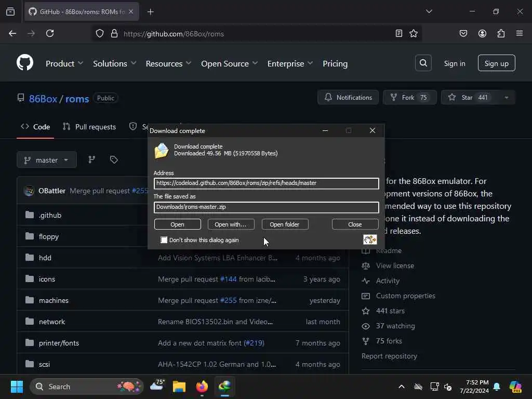This screenshot has height=399, width=532.
Task: Click the branches icon next to master
Action: click(91, 159)
